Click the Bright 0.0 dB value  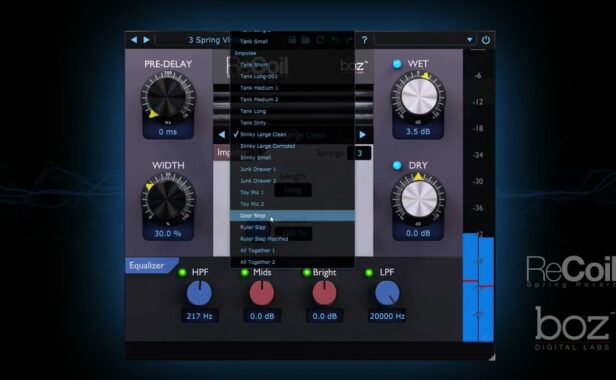point(324,316)
